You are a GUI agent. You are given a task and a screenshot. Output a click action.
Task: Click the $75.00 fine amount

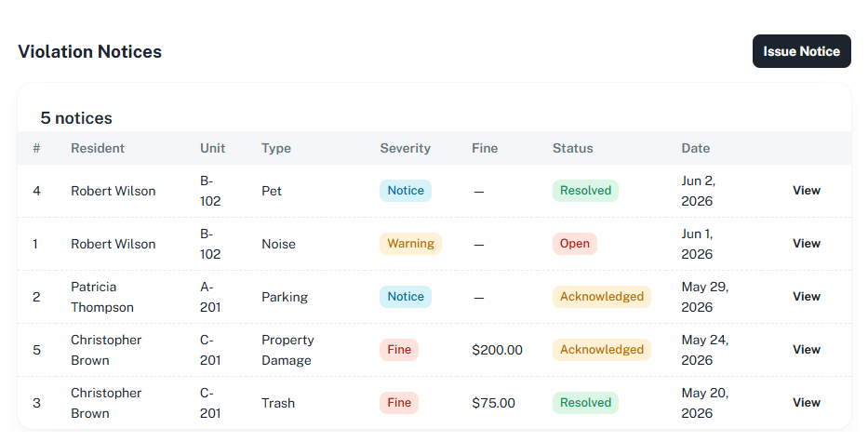[493, 403]
